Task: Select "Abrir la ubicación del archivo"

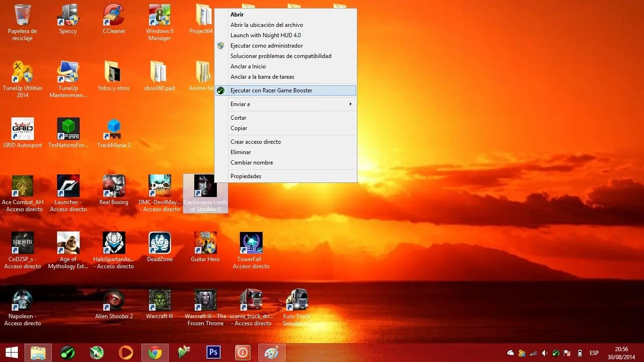Action: [286, 25]
